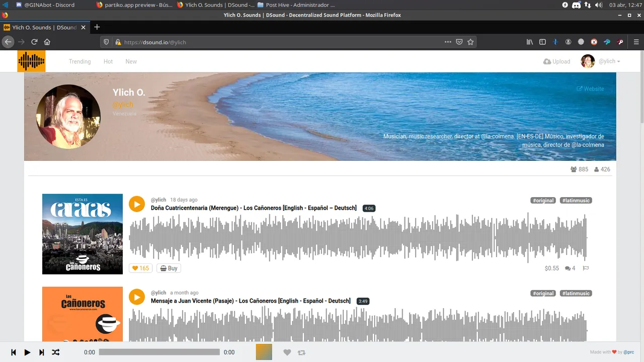This screenshot has width=644, height=362.
Task: Click the red key extension icon
Action: pos(620,42)
